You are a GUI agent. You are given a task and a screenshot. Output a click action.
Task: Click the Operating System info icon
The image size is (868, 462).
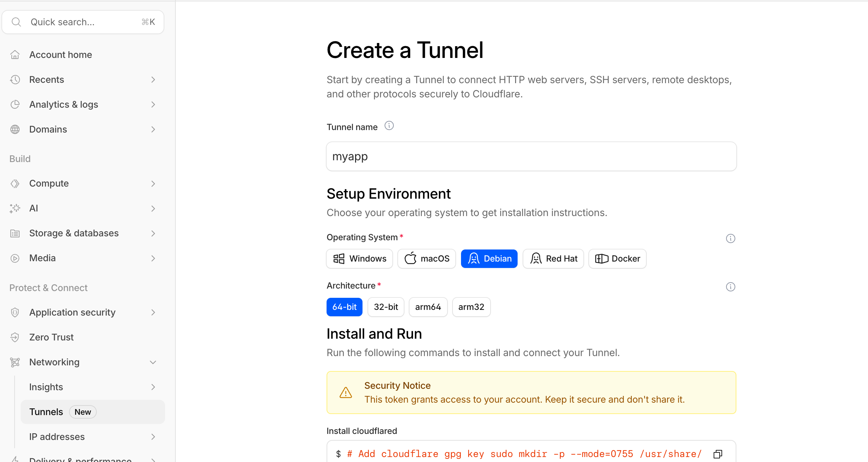click(x=731, y=238)
